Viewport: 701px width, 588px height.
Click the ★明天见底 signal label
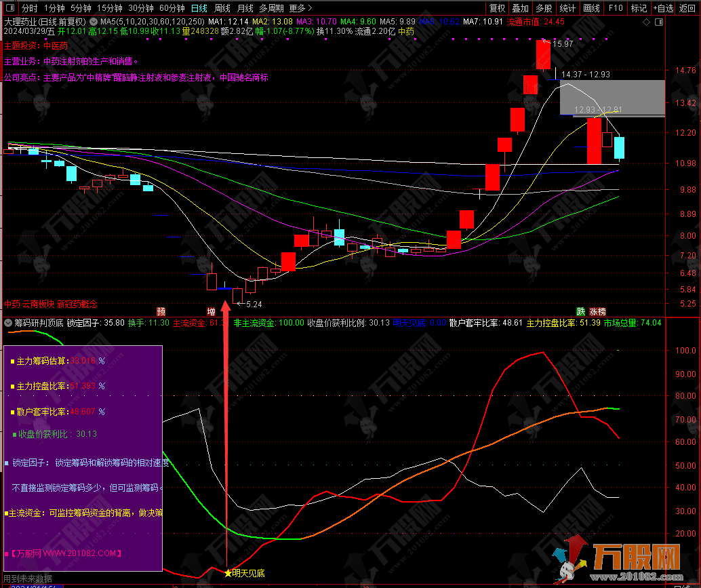(245, 573)
